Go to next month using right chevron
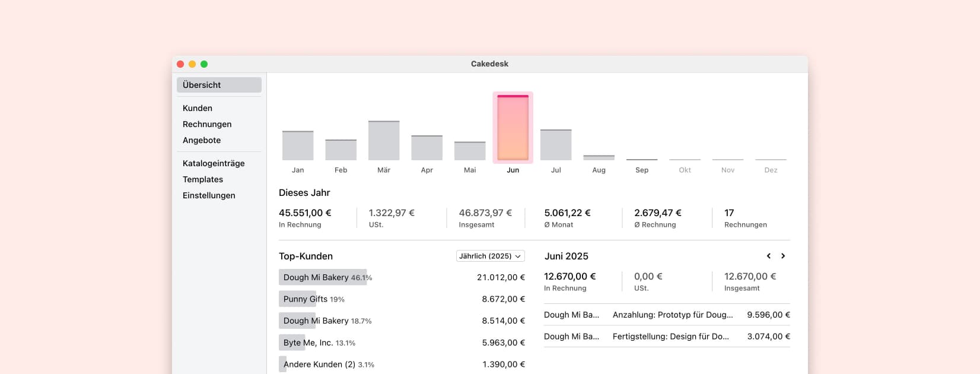The height and width of the screenshot is (374, 980). coord(783,256)
